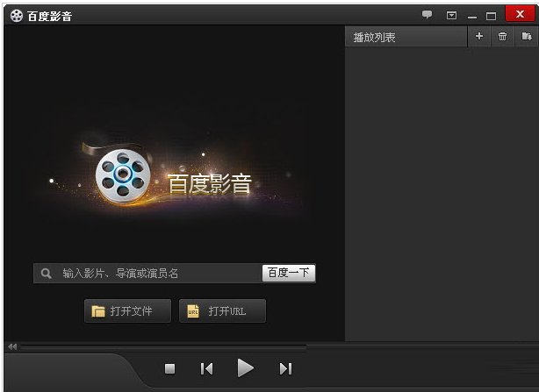
Task: Skip to the next track
Action: point(285,369)
